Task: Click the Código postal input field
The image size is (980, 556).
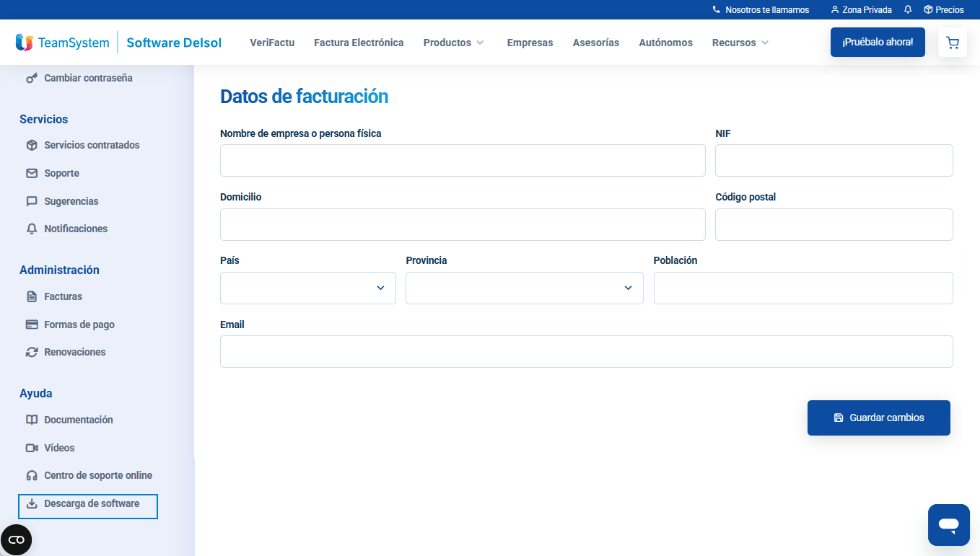Action: (834, 224)
